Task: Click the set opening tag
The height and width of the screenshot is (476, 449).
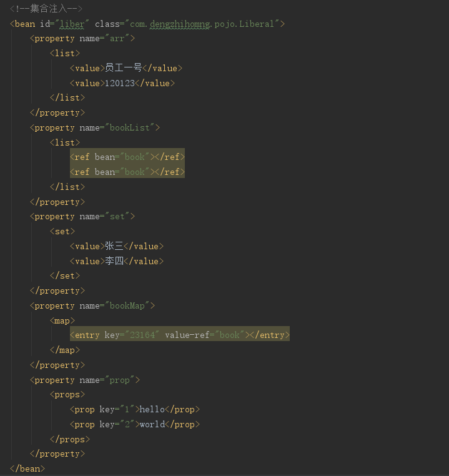Action: (x=62, y=232)
